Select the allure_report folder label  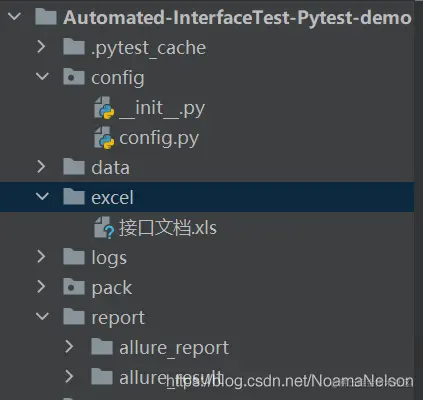coord(174,348)
